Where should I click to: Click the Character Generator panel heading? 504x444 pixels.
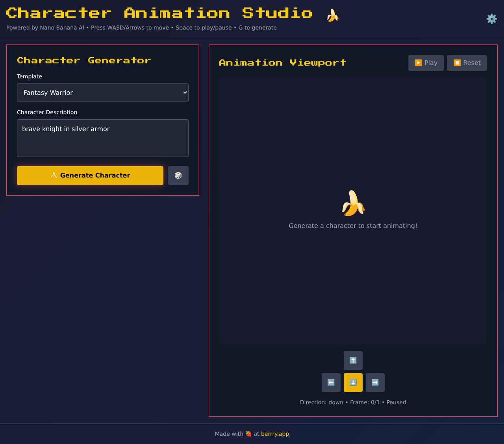(x=84, y=60)
